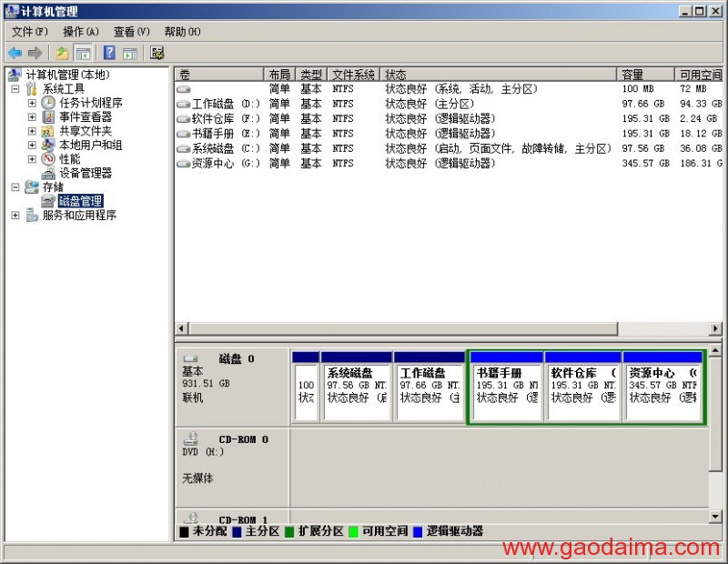Click the Forward arrow toolbar icon
Screen dimensions: 728x564
(35, 53)
